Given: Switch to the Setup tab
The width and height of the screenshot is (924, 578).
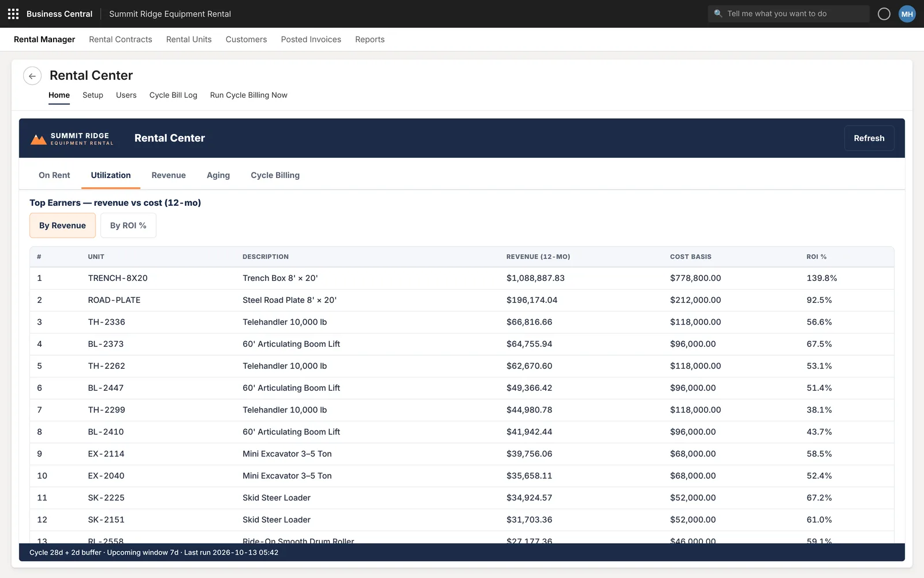Looking at the screenshot, I should pyautogui.click(x=93, y=95).
